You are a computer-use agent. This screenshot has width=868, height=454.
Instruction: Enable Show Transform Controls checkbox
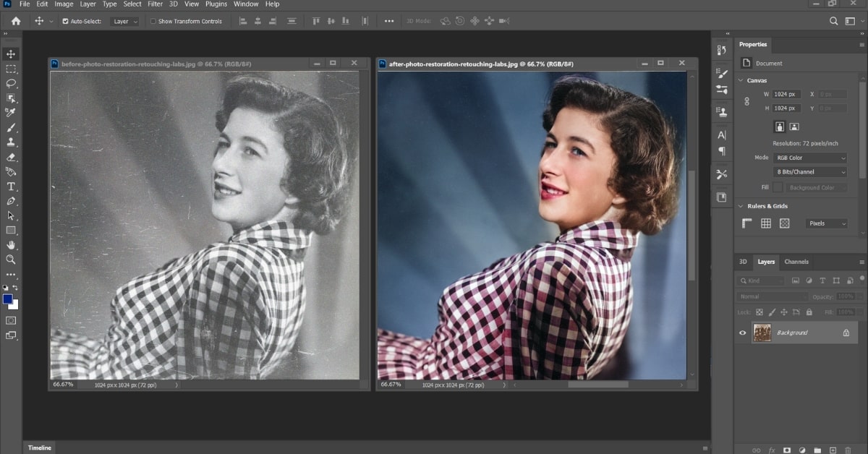[x=153, y=21]
